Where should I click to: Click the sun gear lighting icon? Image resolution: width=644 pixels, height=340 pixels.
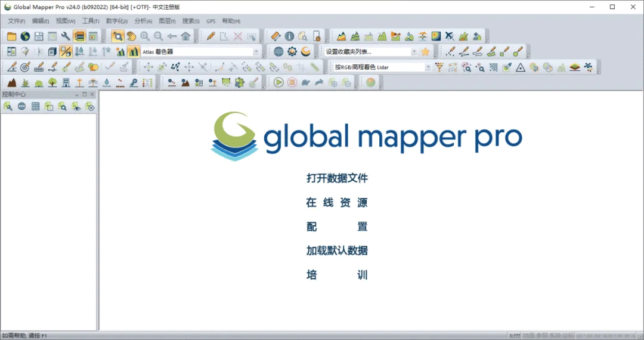click(292, 52)
